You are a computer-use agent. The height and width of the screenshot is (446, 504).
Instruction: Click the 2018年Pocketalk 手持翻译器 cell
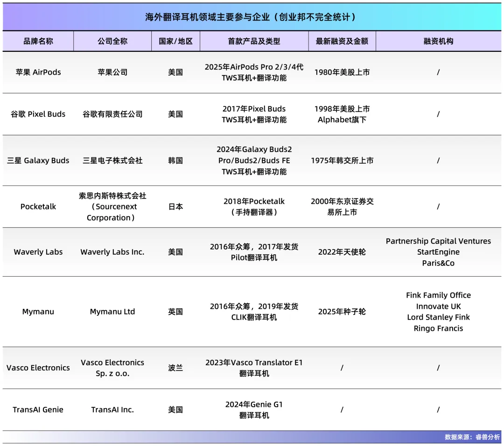pyautogui.click(x=254, y=207)
